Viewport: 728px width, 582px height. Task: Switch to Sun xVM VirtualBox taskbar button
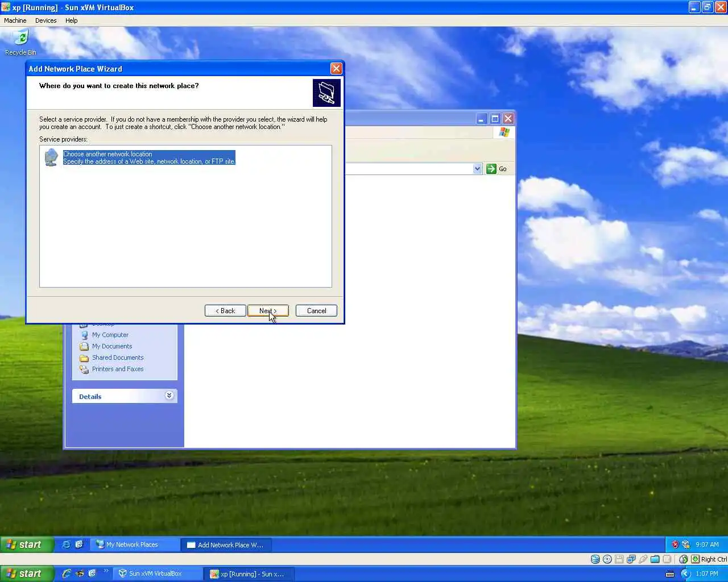(x=158, y=573)
